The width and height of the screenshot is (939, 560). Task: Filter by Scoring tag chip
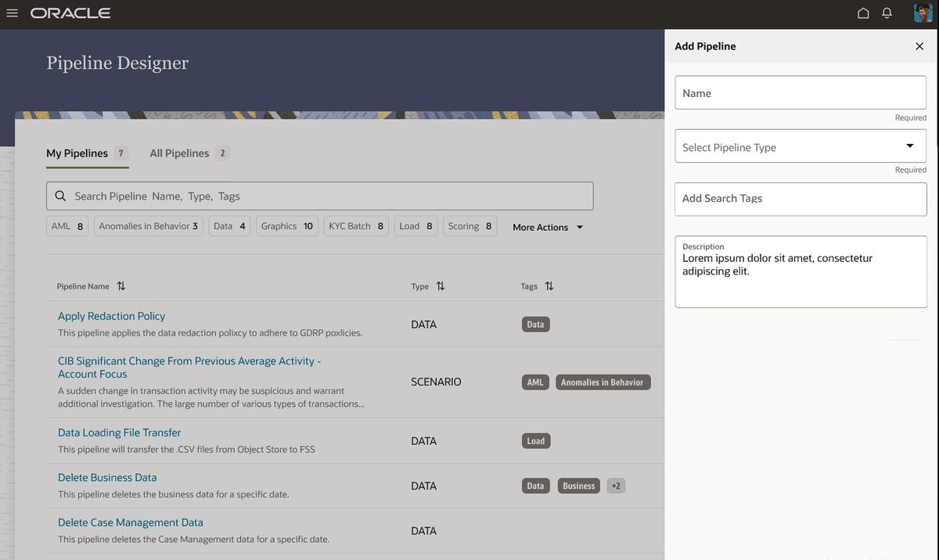click(x=469, y=226)
